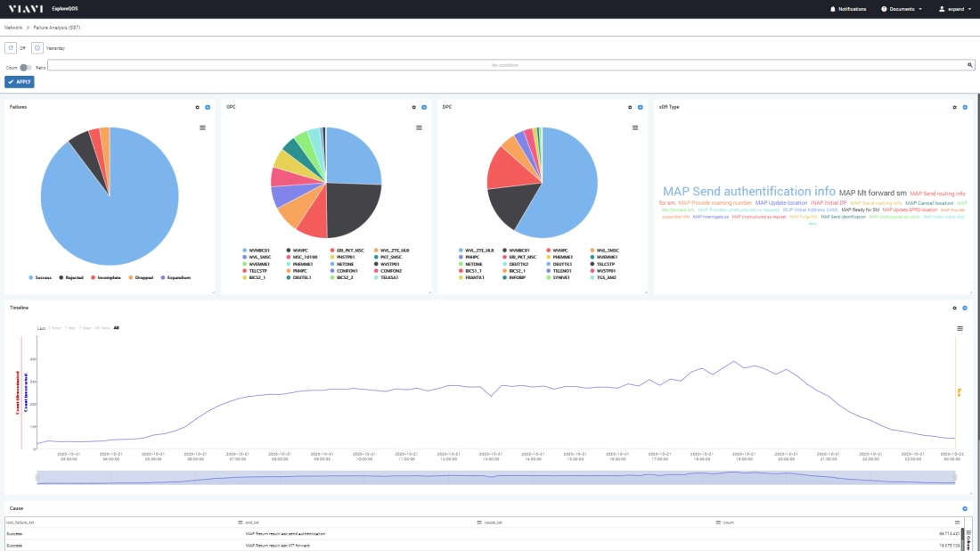Image resolution: width=980 pixels, height=551 pixels.
Task: Select the All timeline range option
Action: pyautogui.click(x=116, y=328)
